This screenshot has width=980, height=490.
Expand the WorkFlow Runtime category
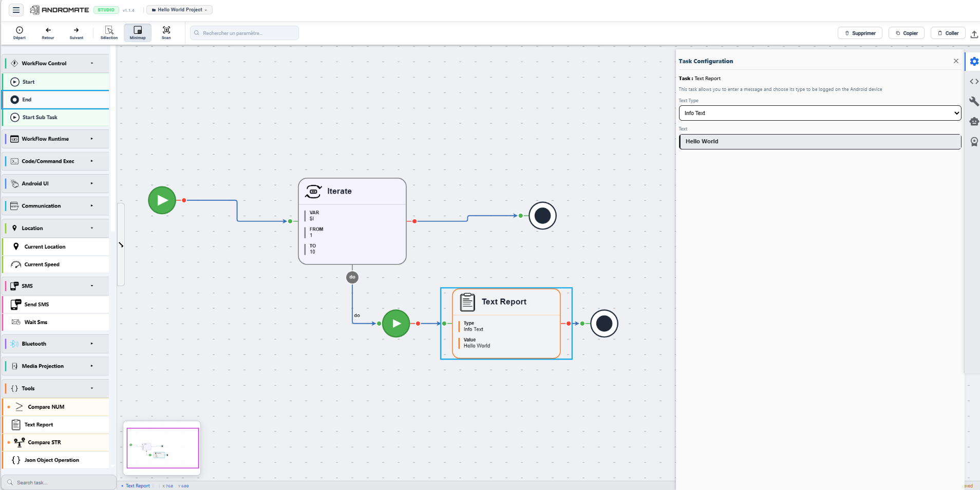pyautogui.click(x=55, y=139)
